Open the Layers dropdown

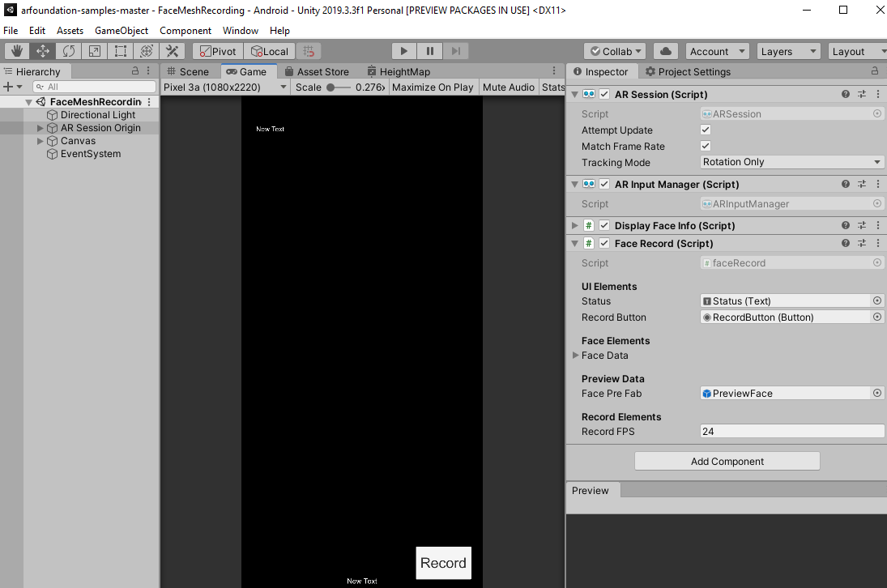[788, 52]
